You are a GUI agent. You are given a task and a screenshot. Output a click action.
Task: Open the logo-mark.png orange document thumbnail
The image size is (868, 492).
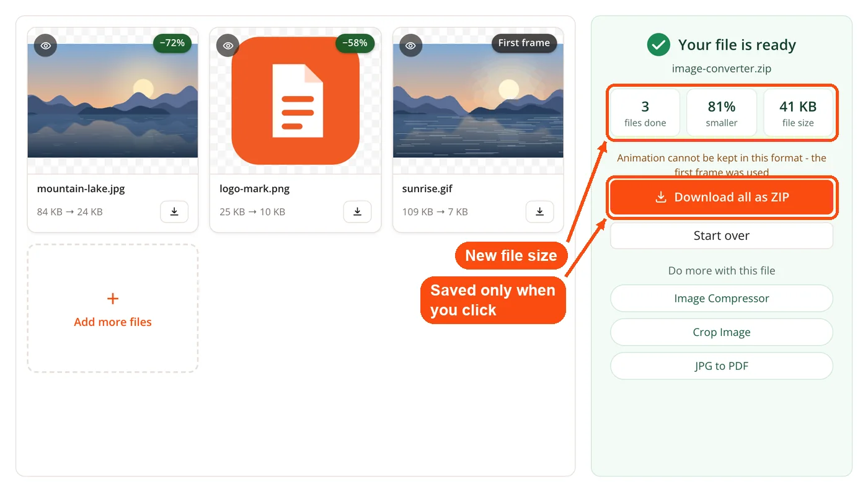click(x=296, y=100)
